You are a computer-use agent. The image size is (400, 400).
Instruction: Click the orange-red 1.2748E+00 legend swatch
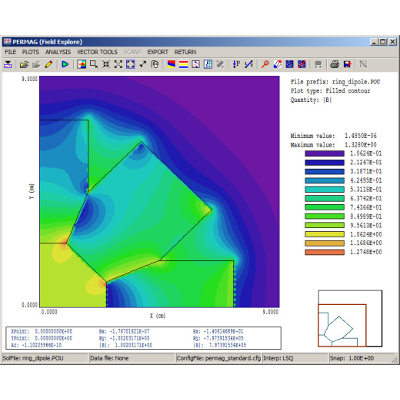[x=324, y=252]
